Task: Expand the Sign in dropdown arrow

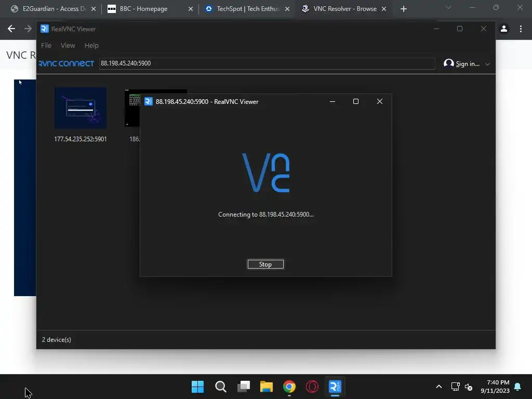Action: [x=487, y=64]
